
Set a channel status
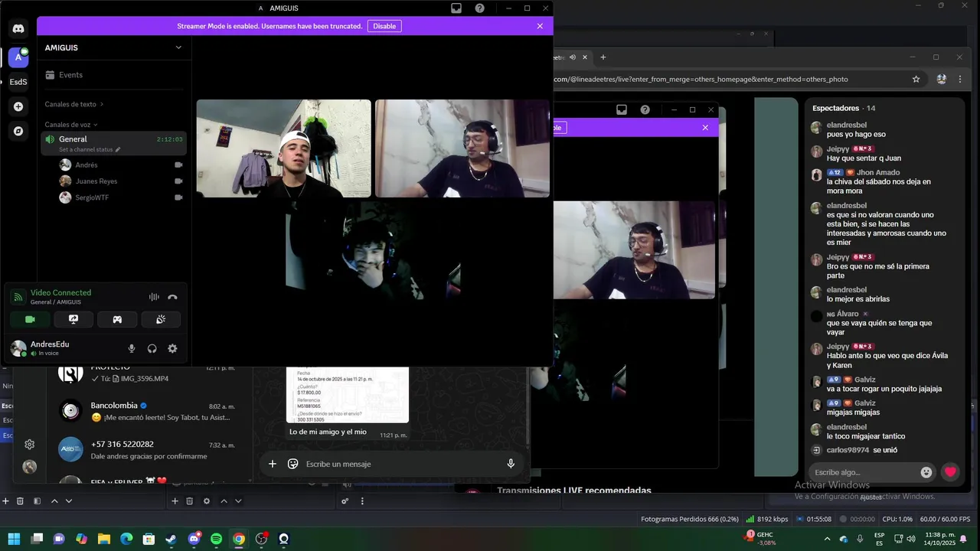pos(90,150)
